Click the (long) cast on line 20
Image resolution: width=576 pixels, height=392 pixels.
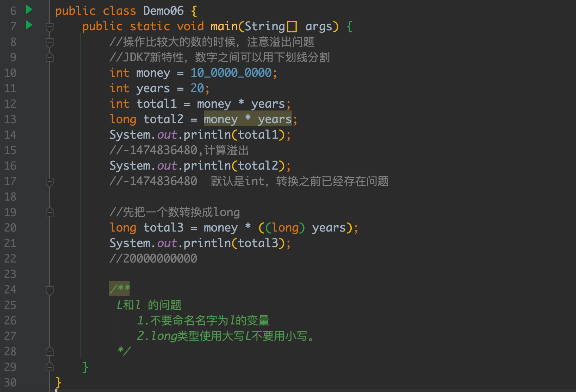pyautogui.click(x=285, y=228)
